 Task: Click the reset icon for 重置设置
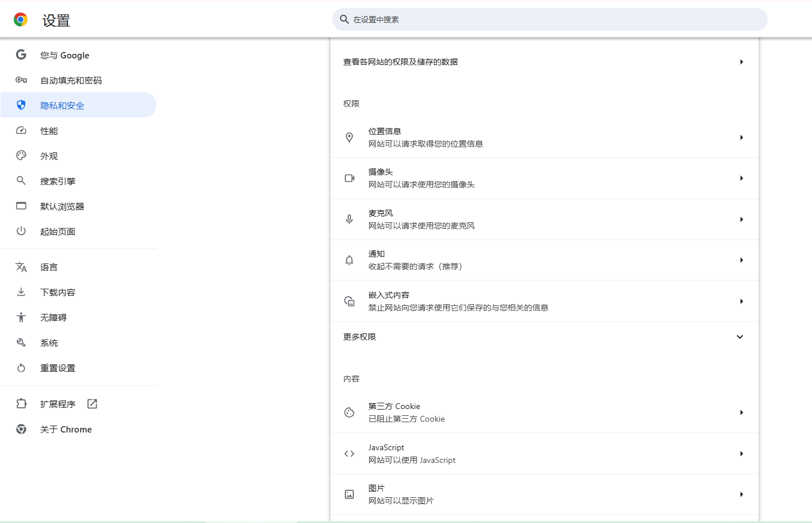[21, 368]
